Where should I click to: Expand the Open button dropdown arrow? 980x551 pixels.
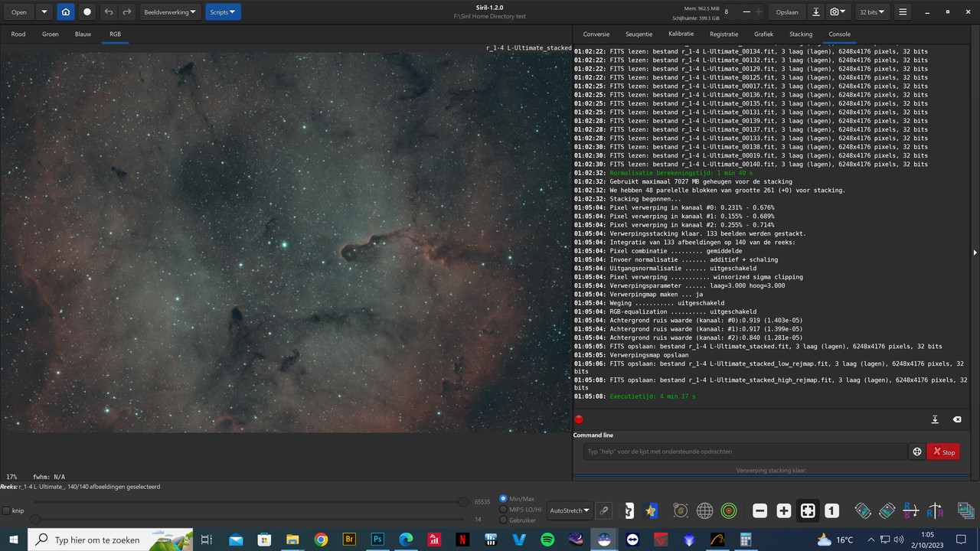(x=44, y=11)
